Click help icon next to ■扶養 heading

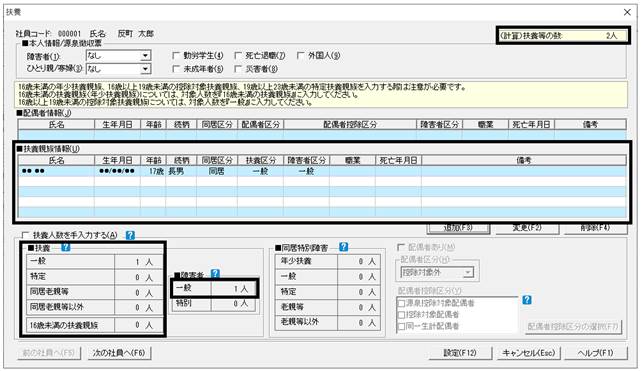66,247
